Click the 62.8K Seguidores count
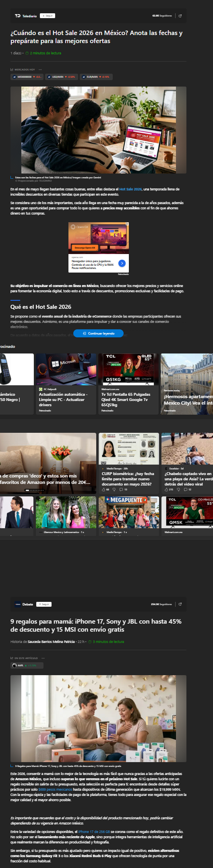Image resolution: width=213 pixels, height=868 pixels. (162, 16)
